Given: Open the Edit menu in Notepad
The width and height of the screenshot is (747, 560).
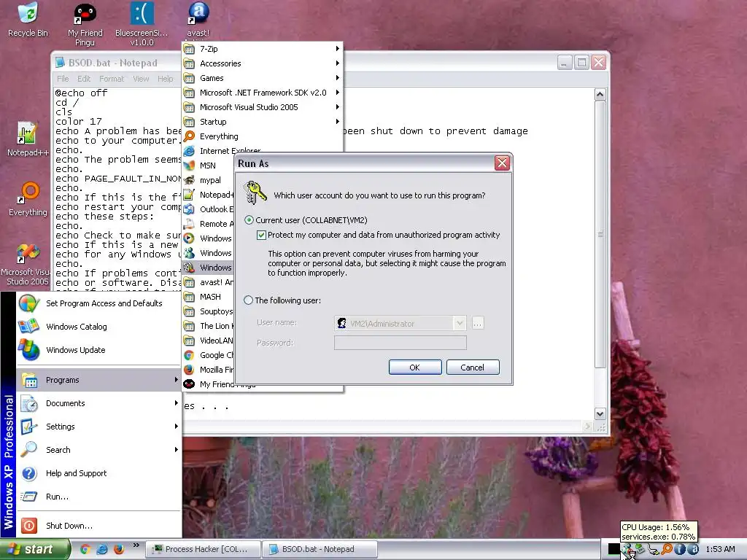Looking at the screenshot, I should pyautogui.click(x=84, y=79).
